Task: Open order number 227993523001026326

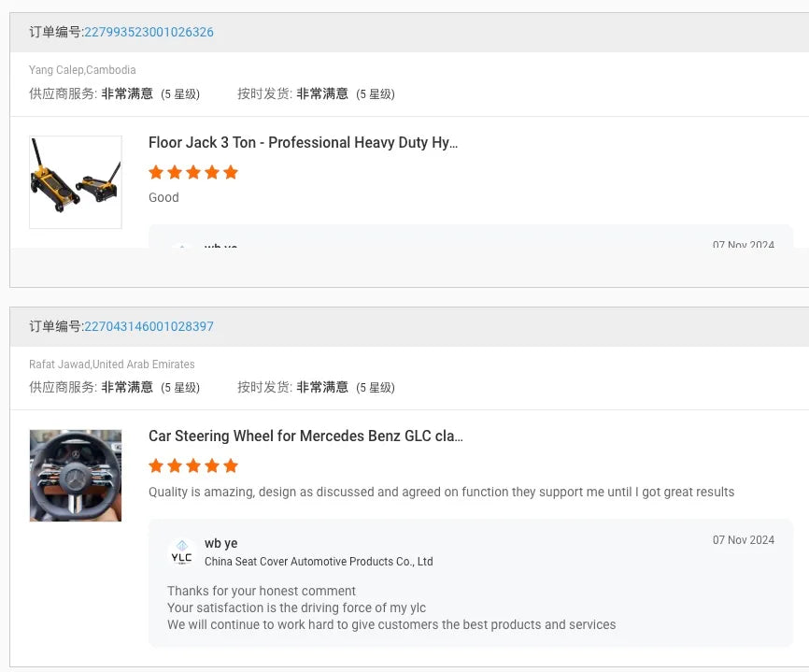Action: point(149,32)
